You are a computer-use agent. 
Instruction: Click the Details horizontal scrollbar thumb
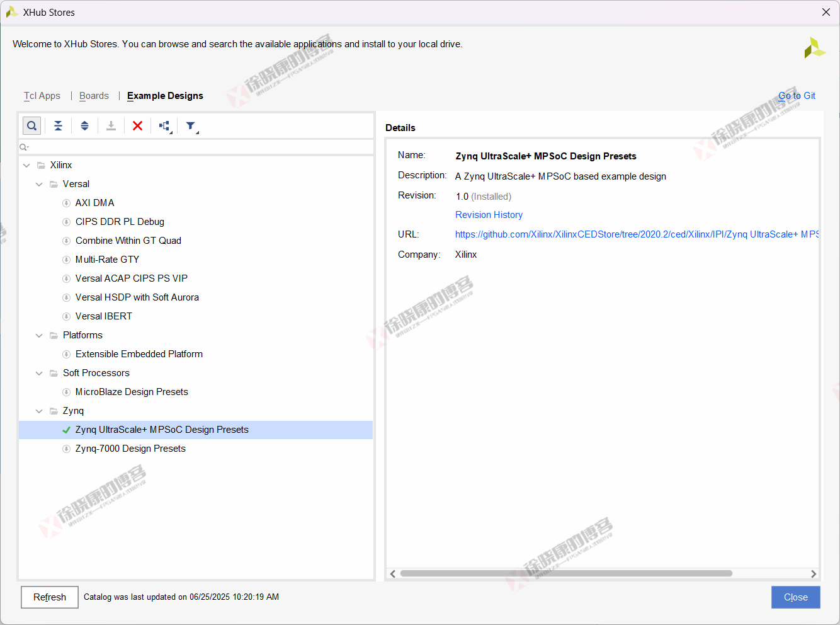point(566,573)
